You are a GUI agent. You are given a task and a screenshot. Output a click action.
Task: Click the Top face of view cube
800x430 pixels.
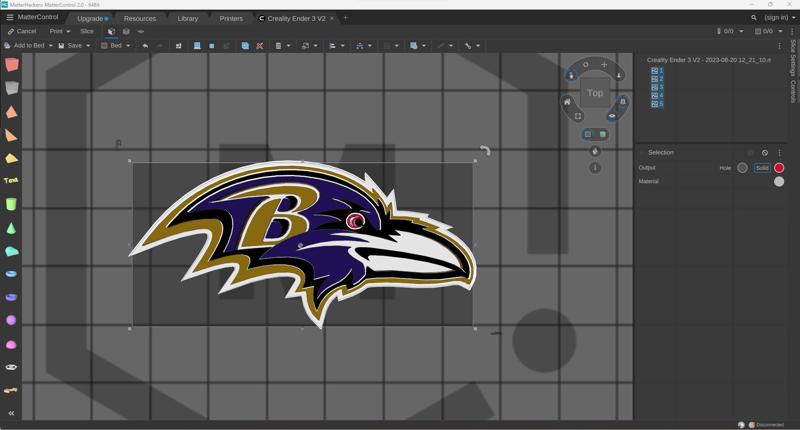(595, 93)
